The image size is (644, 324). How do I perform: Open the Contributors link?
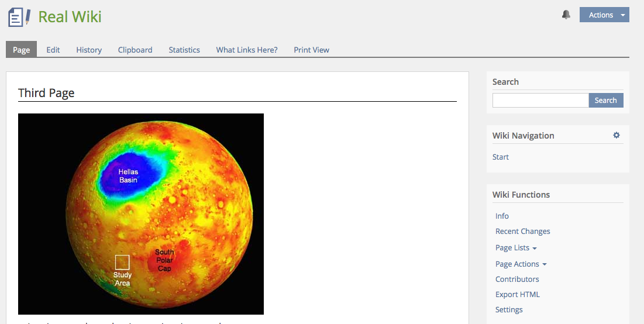pyautogui.click(x=517, y=280)
